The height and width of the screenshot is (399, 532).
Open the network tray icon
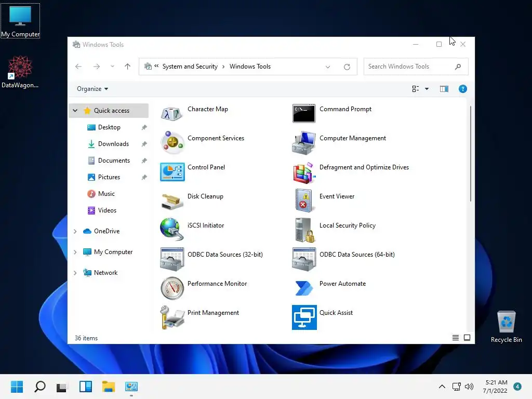pos(456,387)
